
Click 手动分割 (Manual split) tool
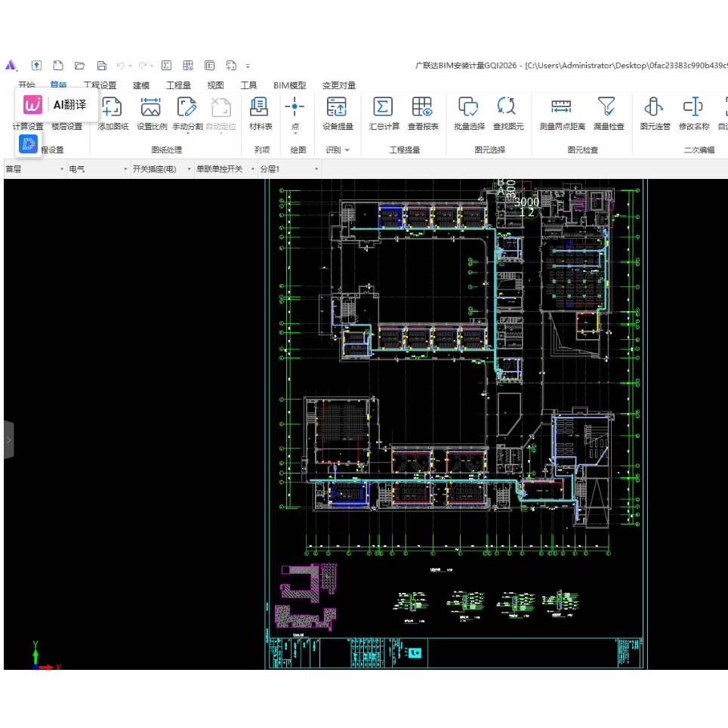(187, 114)
